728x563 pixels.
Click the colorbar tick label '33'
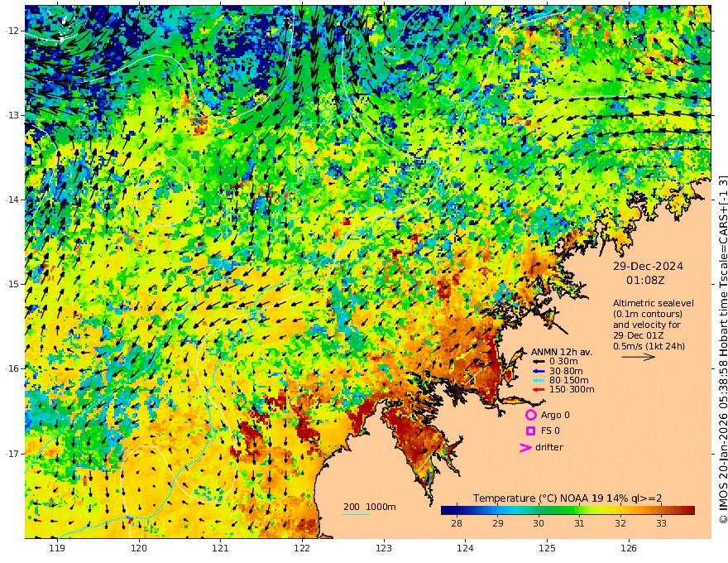tap(661, 523)
